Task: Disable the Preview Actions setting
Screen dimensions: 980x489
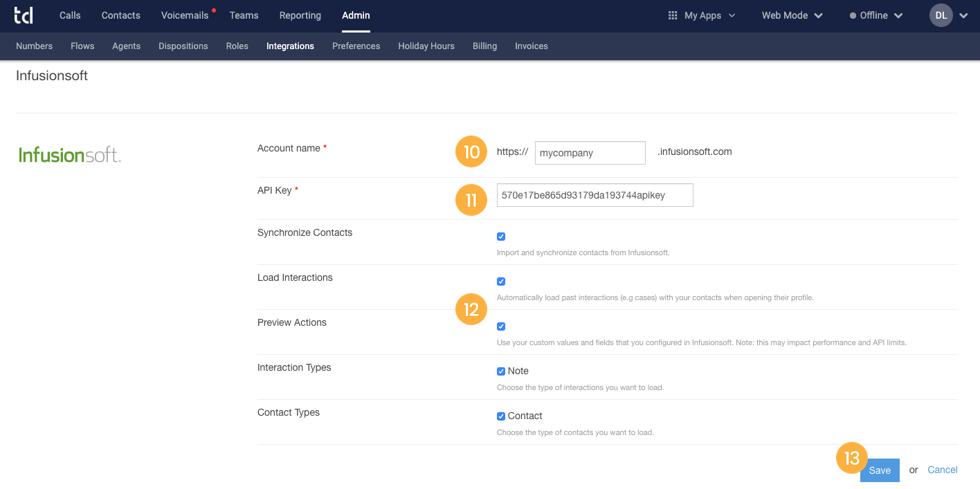Action: click(x=500, y=326)
